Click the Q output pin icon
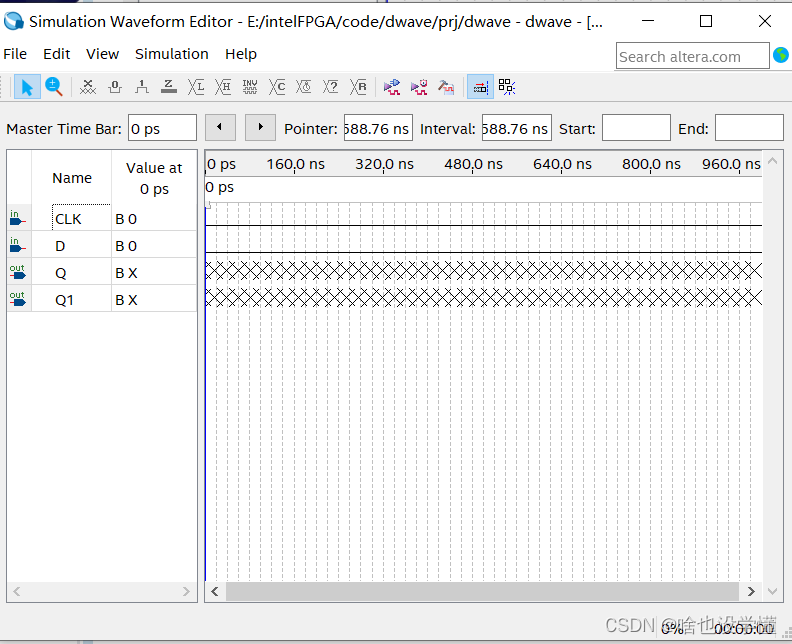The width and height of the screenshot is (792, 644). point(17,272)
